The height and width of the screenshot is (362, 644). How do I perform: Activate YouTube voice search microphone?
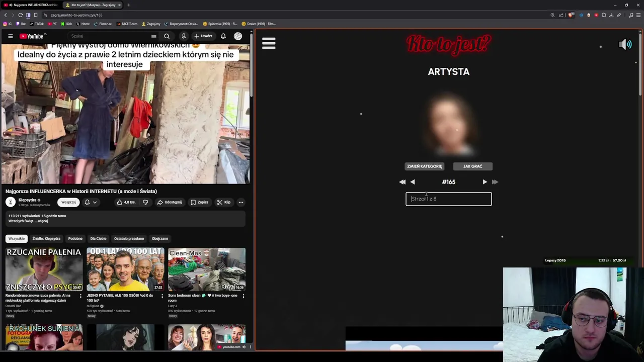point(184,36)
